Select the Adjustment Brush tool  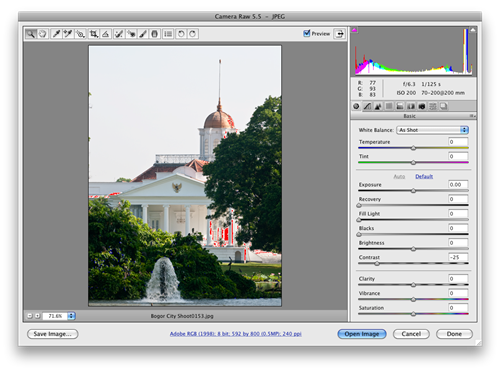(143, 34)
